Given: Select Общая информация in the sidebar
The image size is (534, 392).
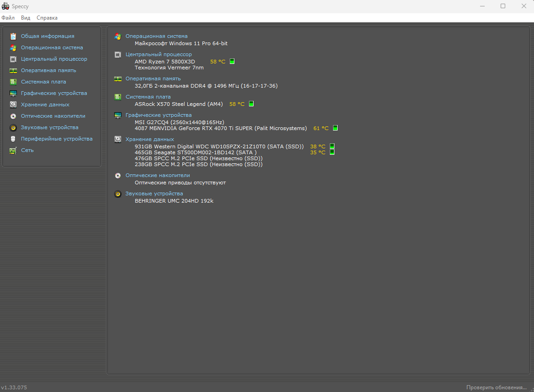Looking at the screenshot, I should (48, 36).
